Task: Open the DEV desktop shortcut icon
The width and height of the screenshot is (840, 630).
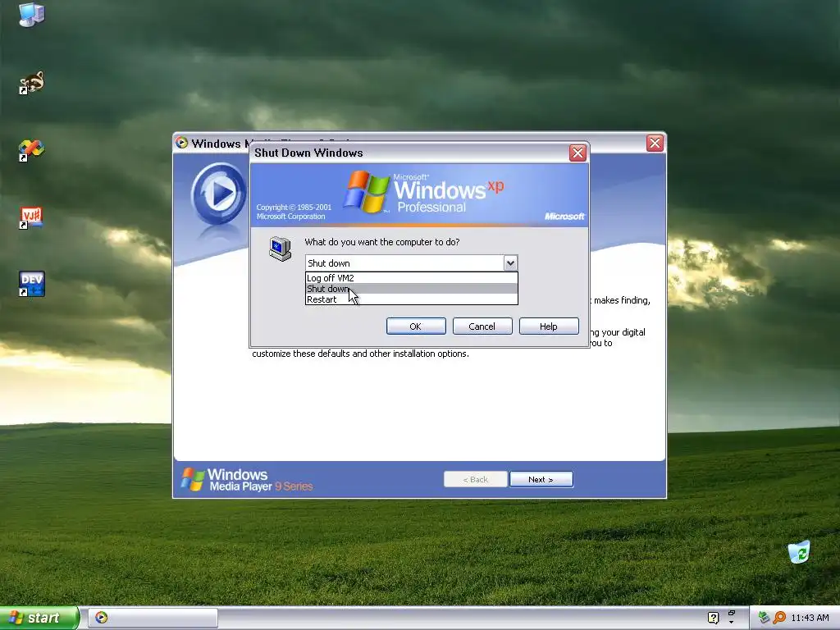Action: [32, 284]
